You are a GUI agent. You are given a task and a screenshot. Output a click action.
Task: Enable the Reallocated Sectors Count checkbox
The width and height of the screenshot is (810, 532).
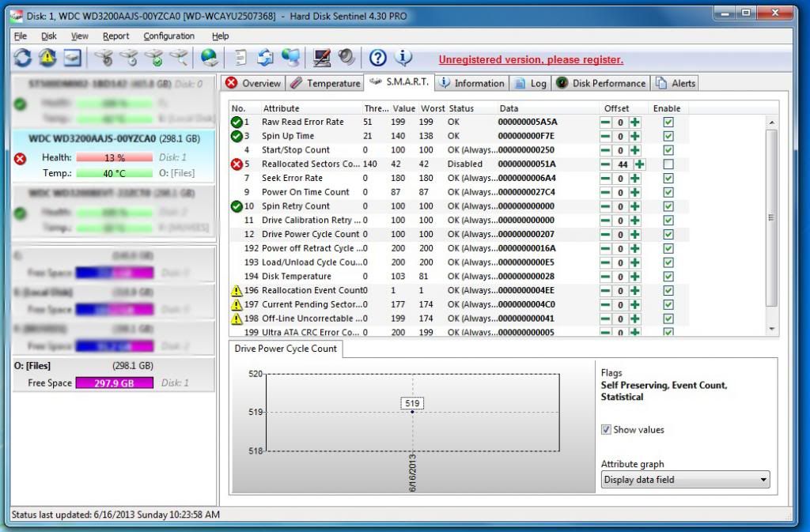pyautogui.click(x=668, y=164)
